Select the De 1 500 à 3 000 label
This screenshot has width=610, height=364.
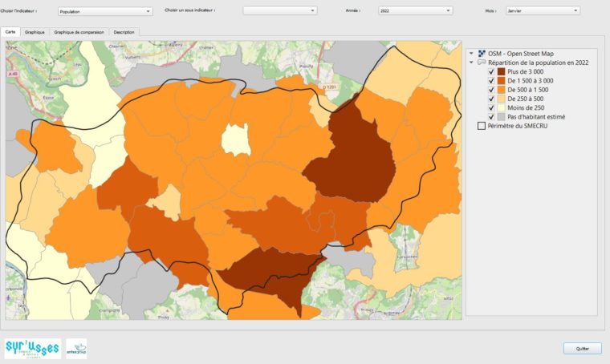(x=531, y=81)
